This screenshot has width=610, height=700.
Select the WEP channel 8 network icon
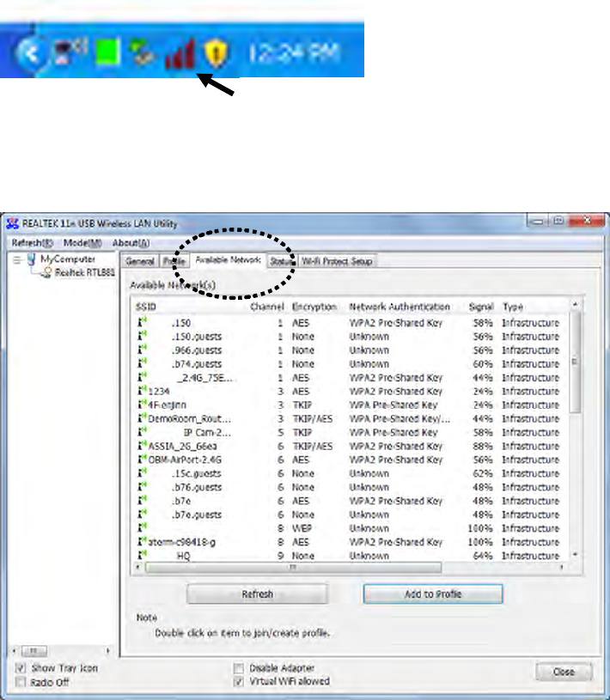[142, 528]
